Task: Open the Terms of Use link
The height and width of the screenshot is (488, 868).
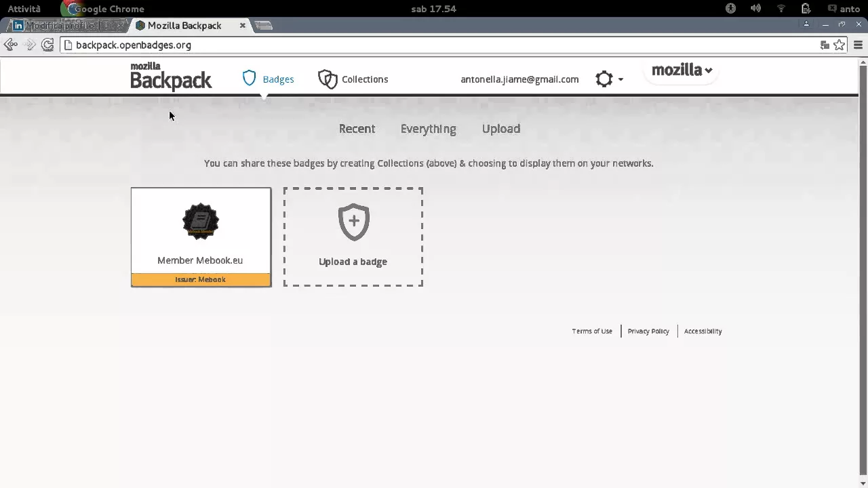Action: point(592,331)
